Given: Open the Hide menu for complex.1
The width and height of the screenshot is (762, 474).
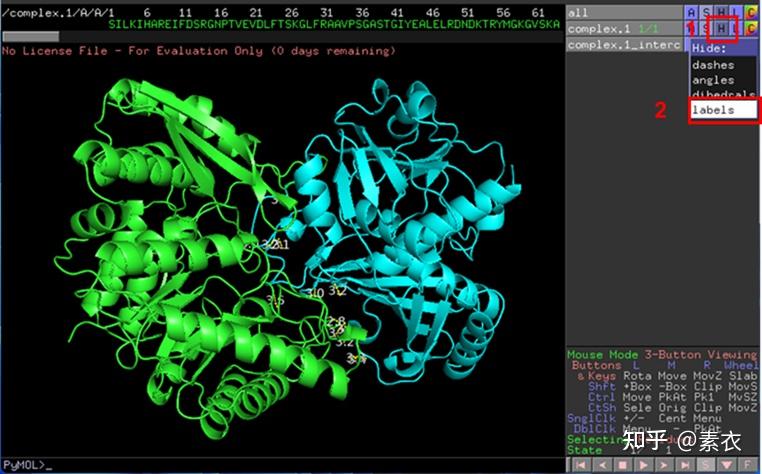Looking at the screenshot, I should click(721, 29).
